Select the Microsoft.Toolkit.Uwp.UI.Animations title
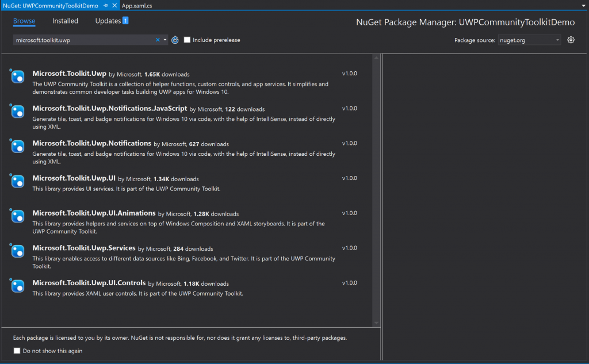The image size is (589, 364). (x=94, y=213)
